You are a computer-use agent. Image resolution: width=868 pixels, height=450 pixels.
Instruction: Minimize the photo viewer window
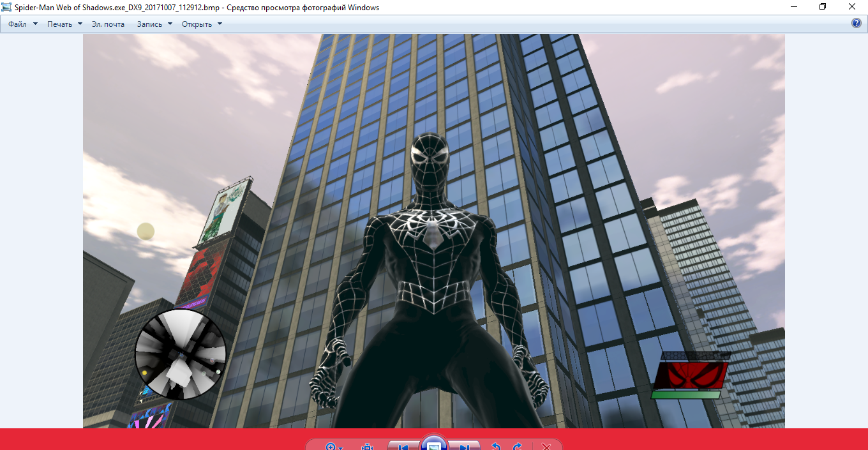(794, 7)
